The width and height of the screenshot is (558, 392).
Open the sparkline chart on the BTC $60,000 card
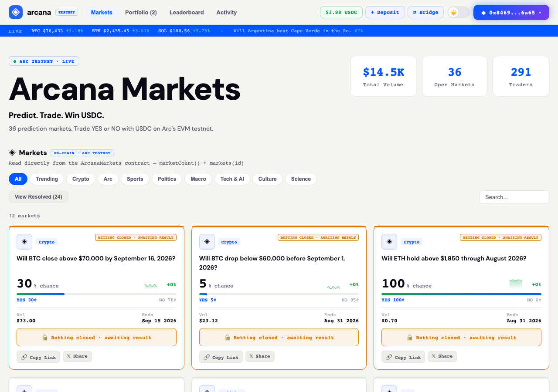click(x=333, y=286)
